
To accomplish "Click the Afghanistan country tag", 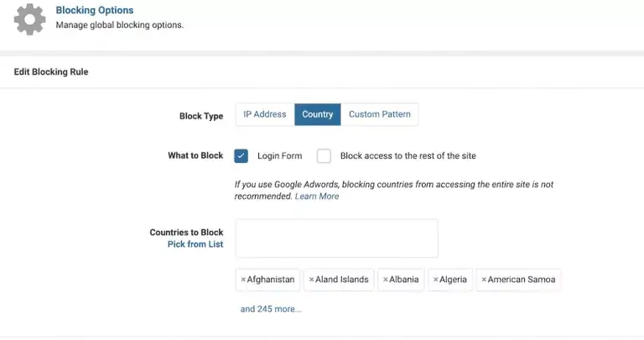I will (272, 280).
